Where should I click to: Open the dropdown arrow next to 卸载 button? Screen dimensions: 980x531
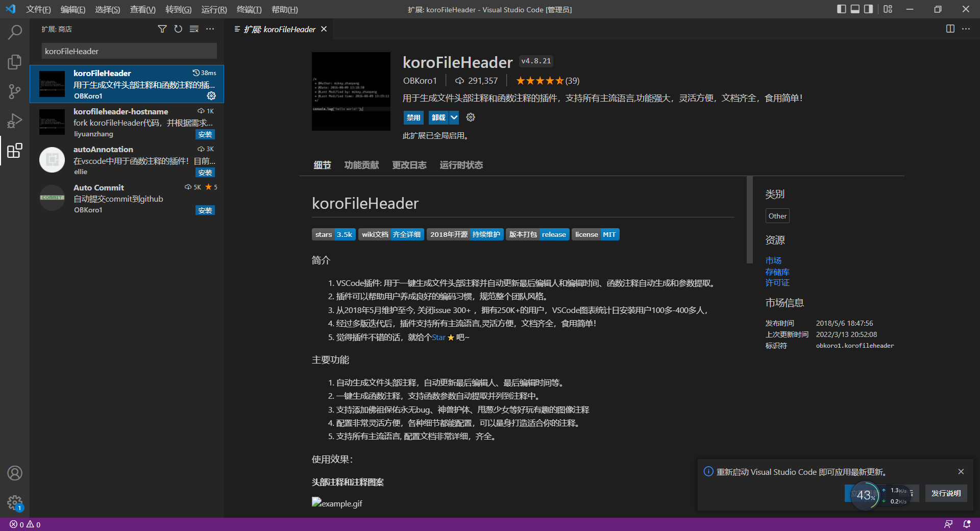454,117
